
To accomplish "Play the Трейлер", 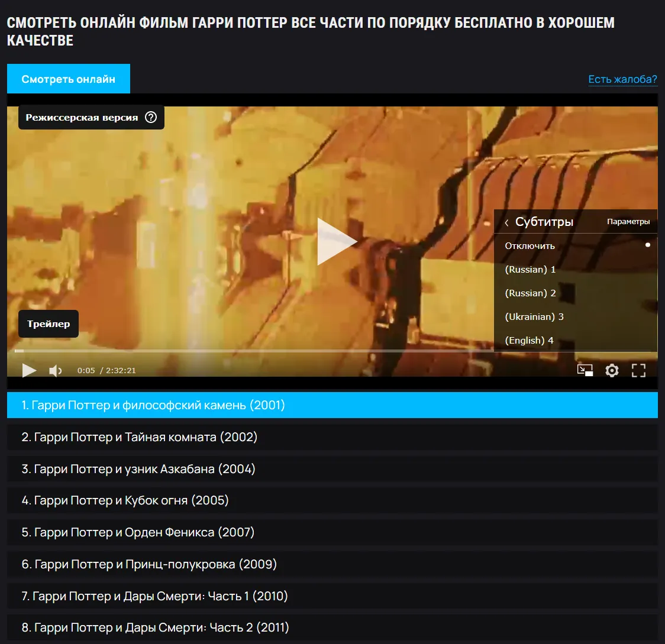I will coord(49,324).
